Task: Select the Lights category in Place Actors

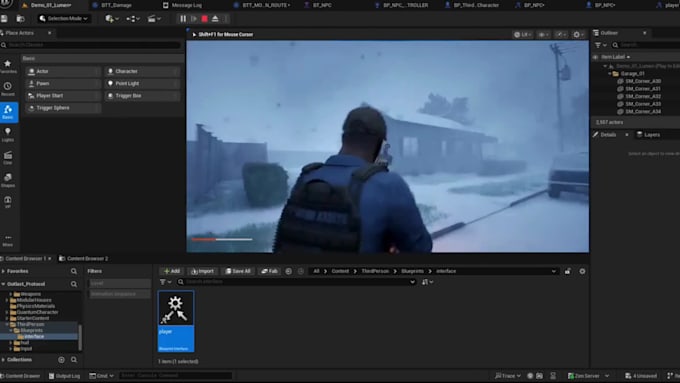Action: (x=8, y=134)
